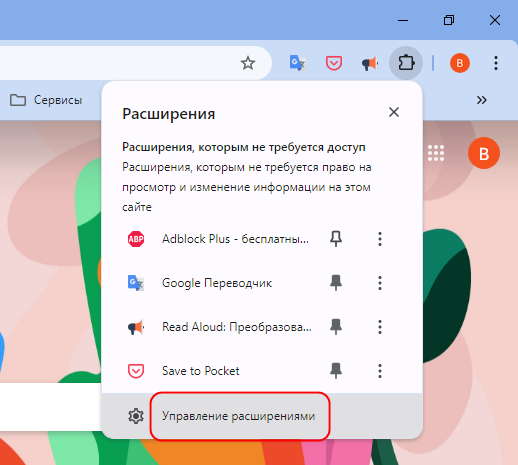The width and height of the screenshot is (518, 465).
Task: Click the settings gear in extensions popup
Action: tap(136, 416)
